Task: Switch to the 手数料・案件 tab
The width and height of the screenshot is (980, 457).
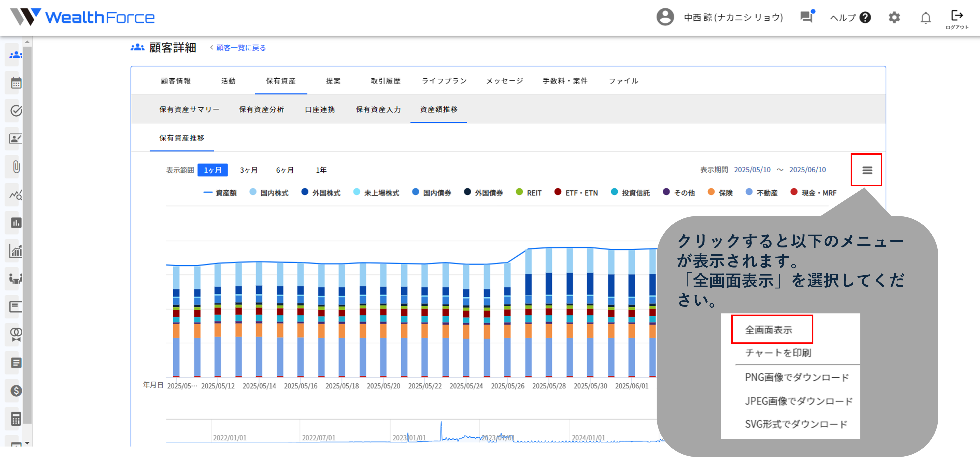Action: pyautogui.click(x=565, y=81)
